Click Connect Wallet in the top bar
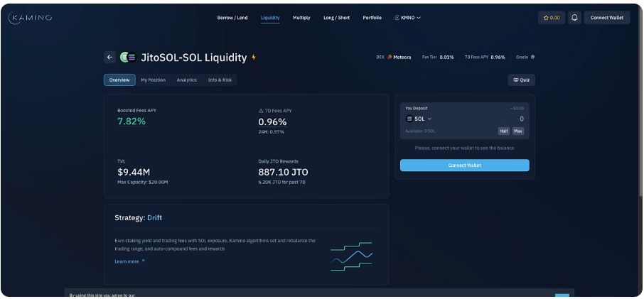Image resolution: width=644 pixels, height=299 pixels. coord(607,18)
